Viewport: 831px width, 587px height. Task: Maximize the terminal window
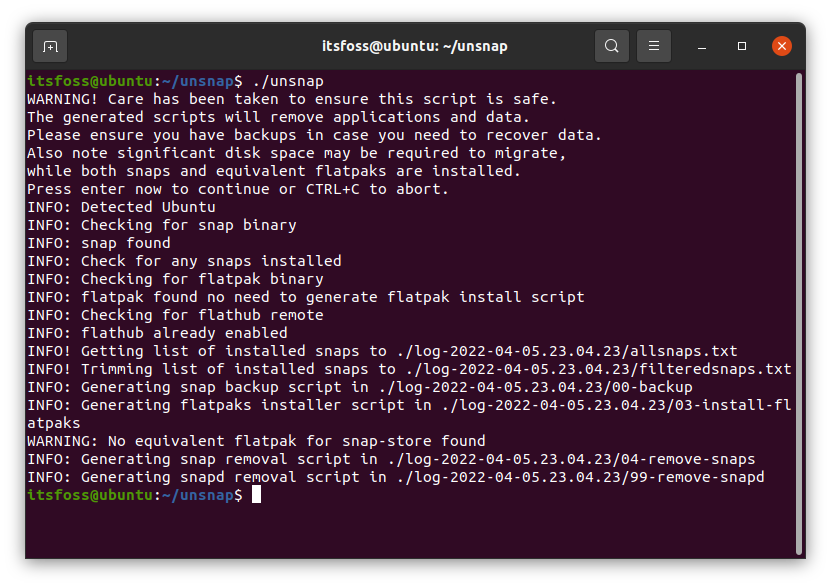742,46
